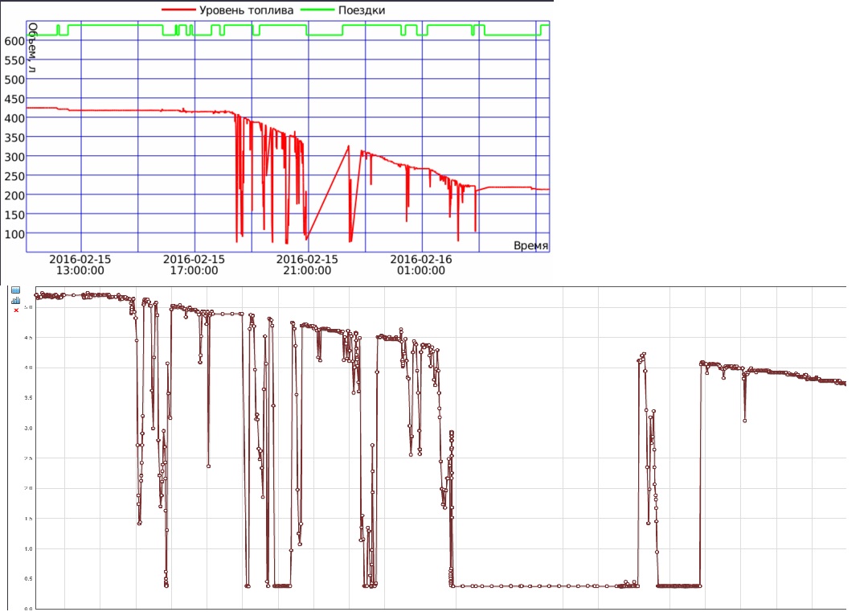The height and width of the screenshot is (616, 868).
Task: Click the 'Объем, л' y-axis title
Action: [33, 47]
